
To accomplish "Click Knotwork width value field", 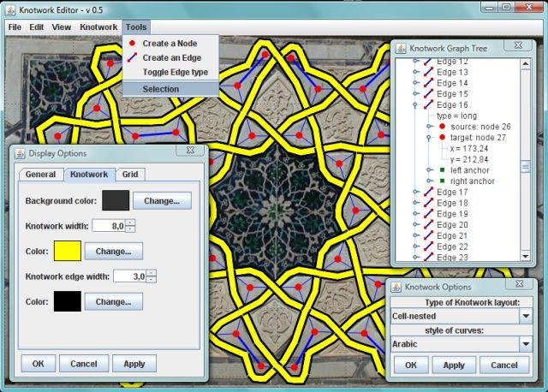I will click(x=109, y=226).
